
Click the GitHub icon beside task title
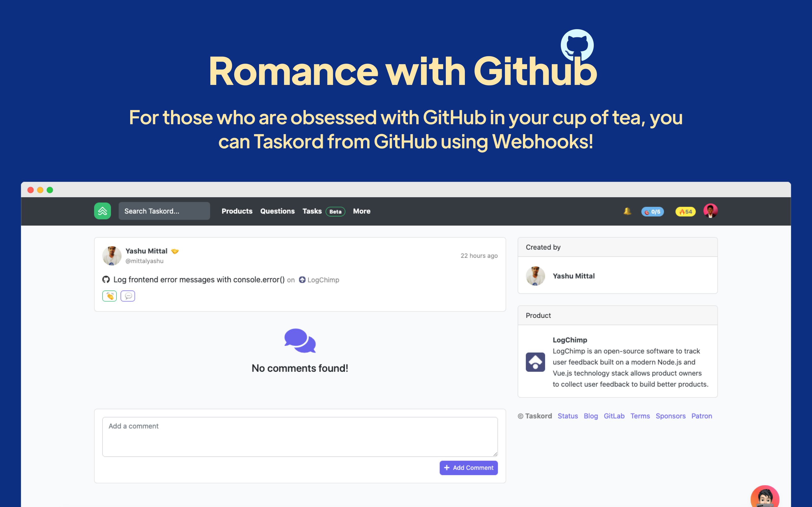pyautogui.click(x=106, y=279)
